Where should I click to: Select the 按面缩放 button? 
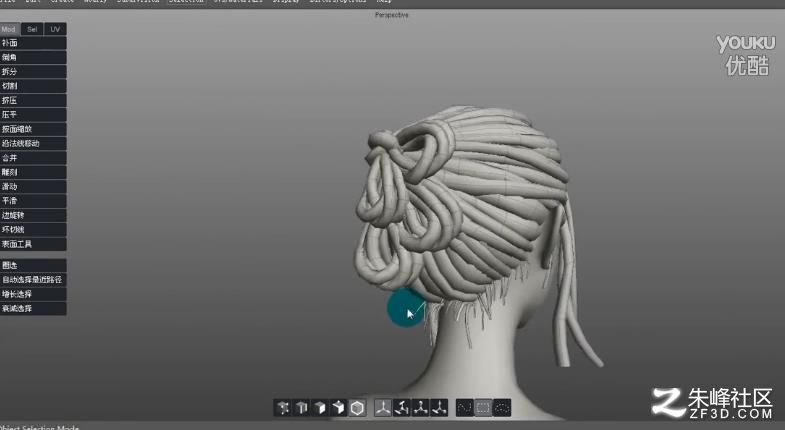(33, 129)
